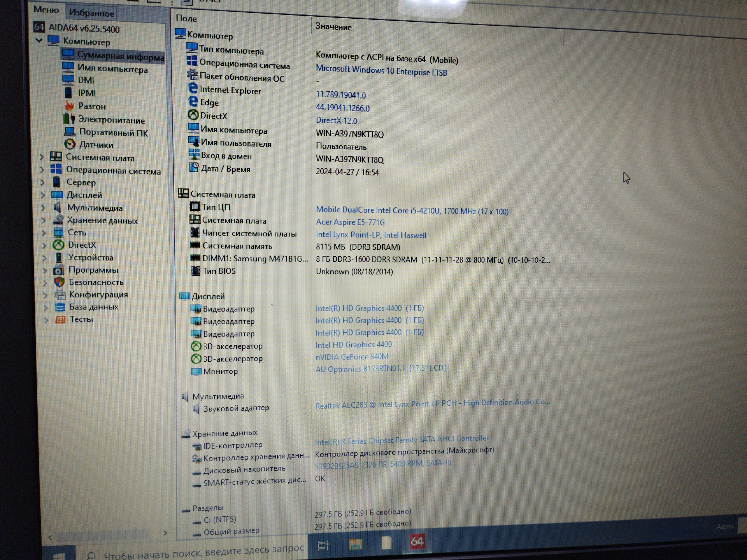747x560 pixels.
Task: Select the 2024-04-27 / 16:54 date value
Action: (347, 172)
